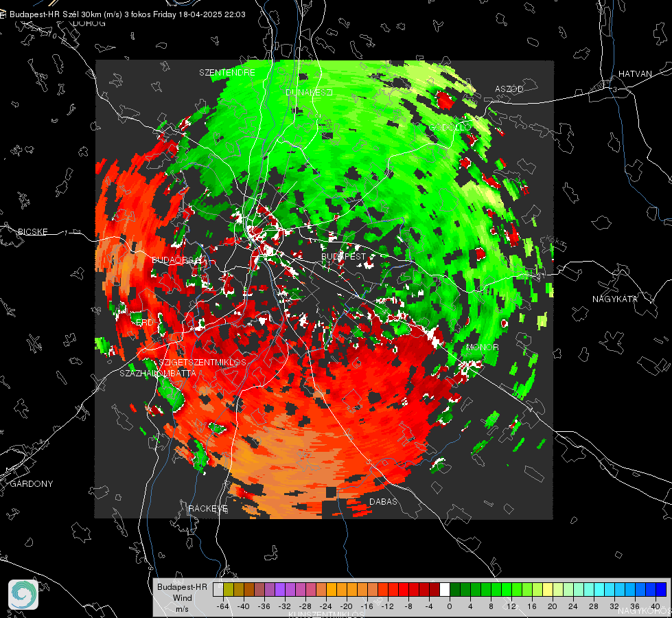Click the ASZOD town label
Screen dimensions: 672x618
pos(509,89)
